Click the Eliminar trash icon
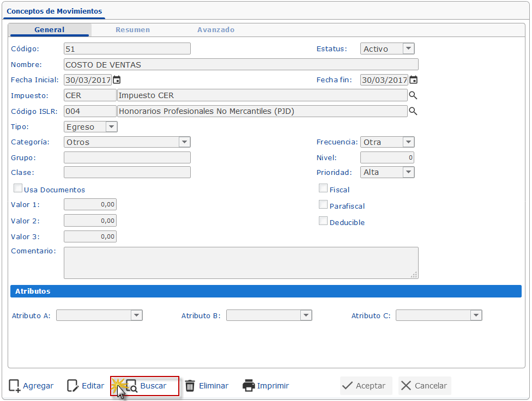Viewport: 532px width, 401px height. click(x=190, y=386)
